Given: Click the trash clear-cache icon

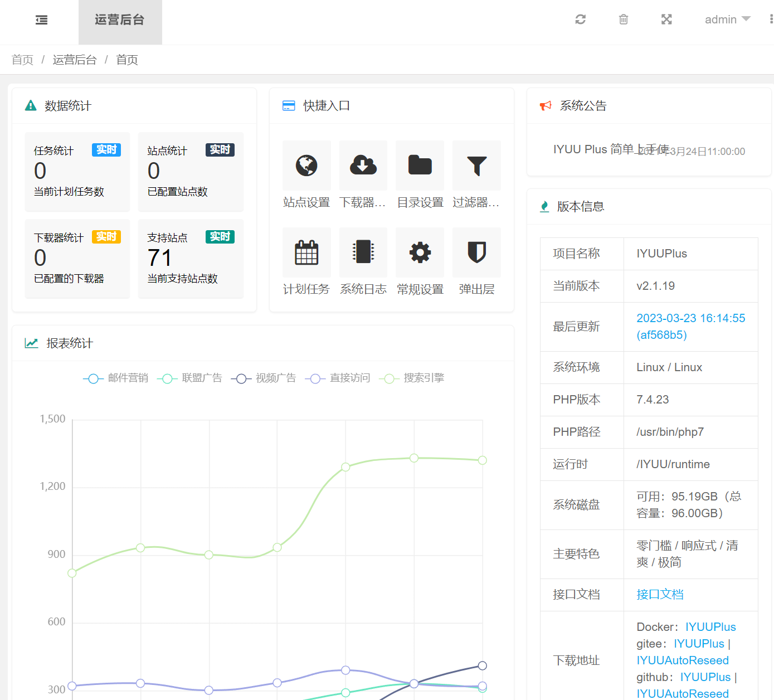Looking at the screenshot, I should 624,20.
